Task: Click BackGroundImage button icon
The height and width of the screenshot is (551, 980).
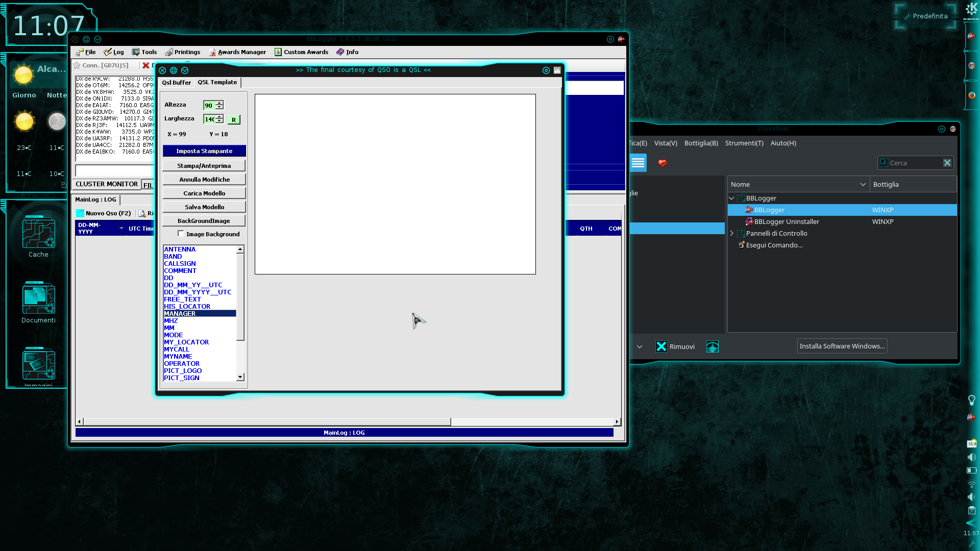Action: 204,221
